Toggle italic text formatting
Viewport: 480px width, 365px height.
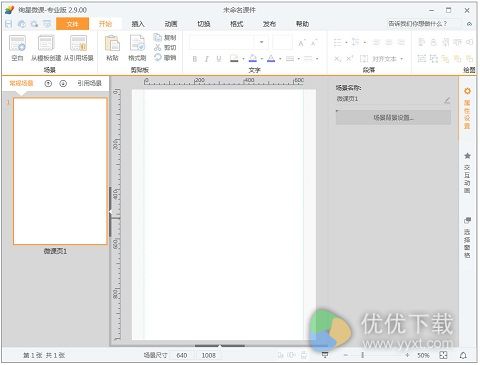click(x=207, y=59)
